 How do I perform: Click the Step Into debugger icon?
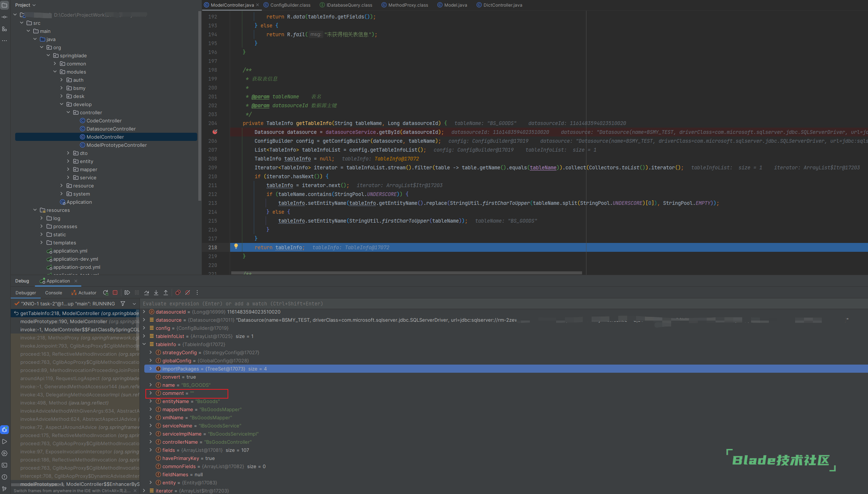pyautogui.click(x=156, y=292)
